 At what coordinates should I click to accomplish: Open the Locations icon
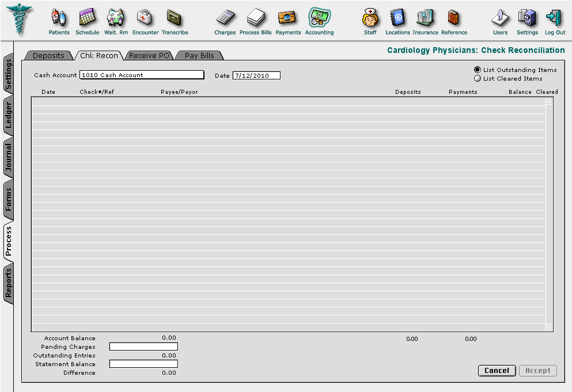397,18
